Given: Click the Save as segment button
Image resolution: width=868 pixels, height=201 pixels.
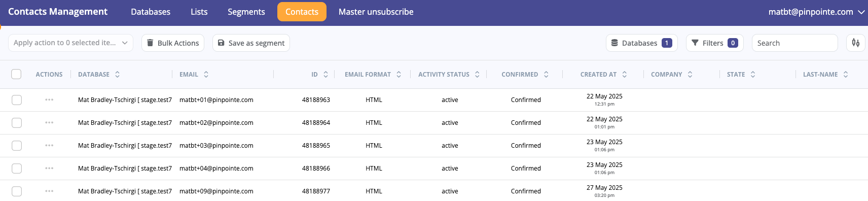Looking at the screenshot, I should click(x=251, y=43).
